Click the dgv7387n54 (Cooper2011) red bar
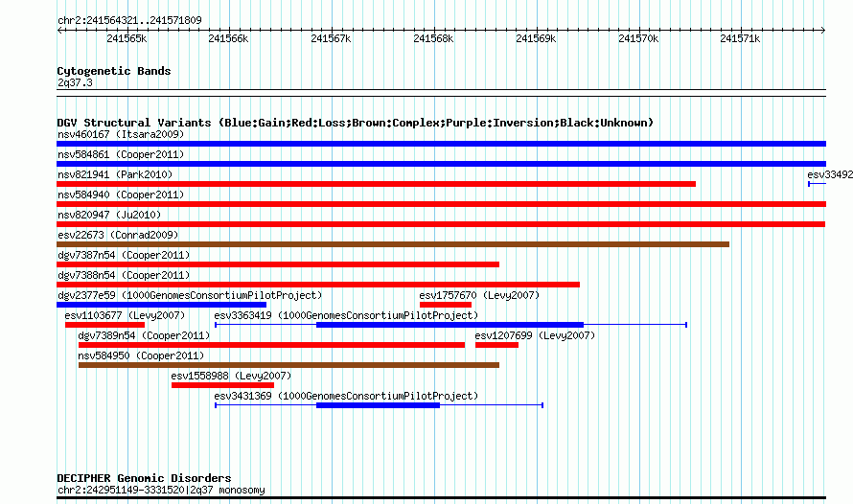853x504 pixels. (278, 264)
